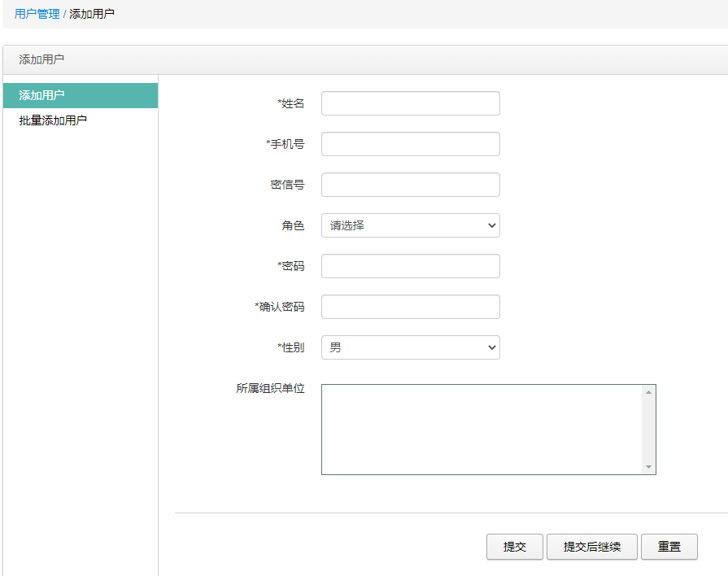Click the 添加用户 panel header title

pos(41,59)
